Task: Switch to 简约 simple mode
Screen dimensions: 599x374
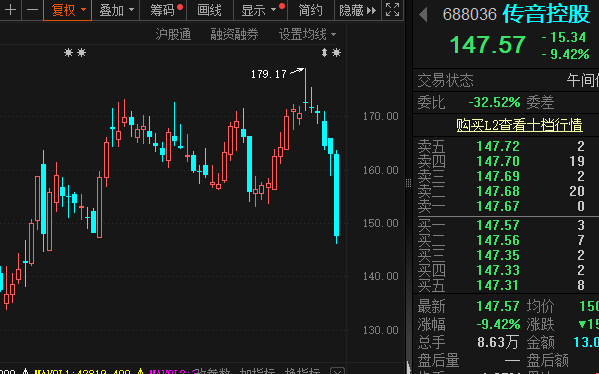Action: [x=310, y=10]
